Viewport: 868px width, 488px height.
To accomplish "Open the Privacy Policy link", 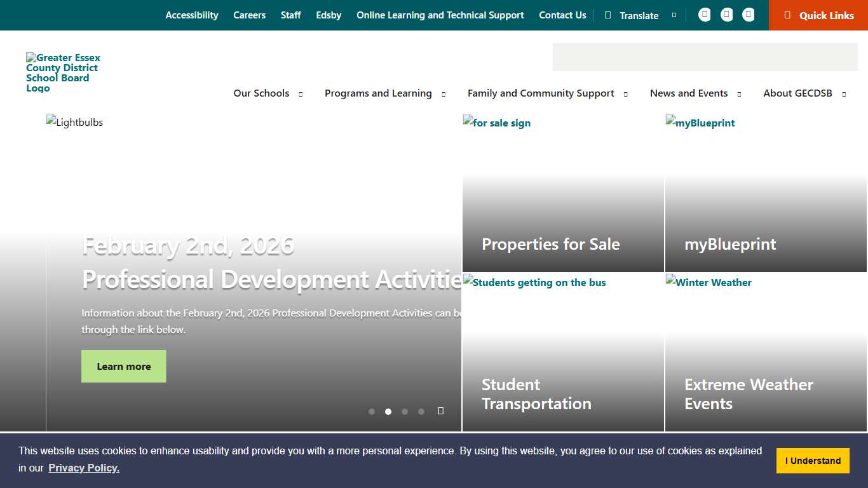I will 84,468.
